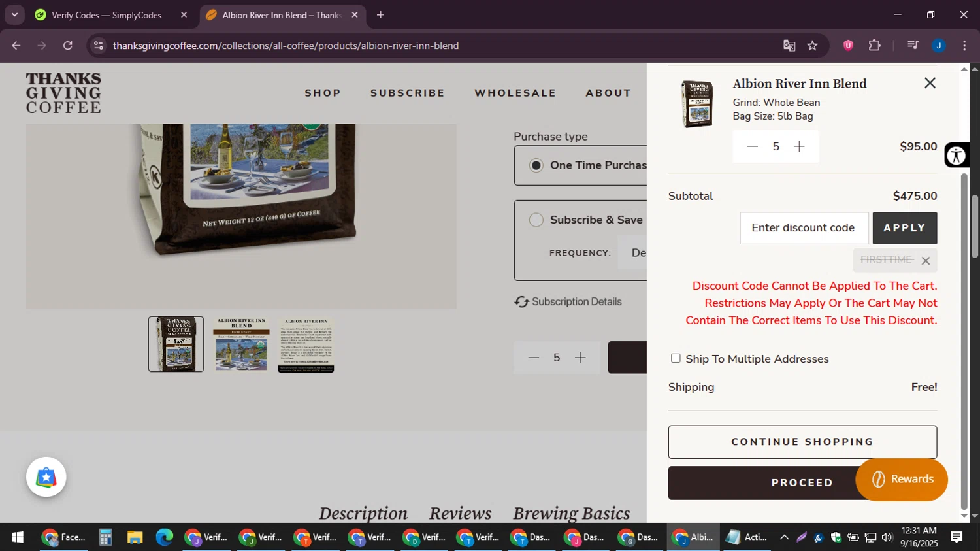The height and width of the screenshot is (551, 980).
Task: Switch to the Reviews tab
Action: point(460,513)
